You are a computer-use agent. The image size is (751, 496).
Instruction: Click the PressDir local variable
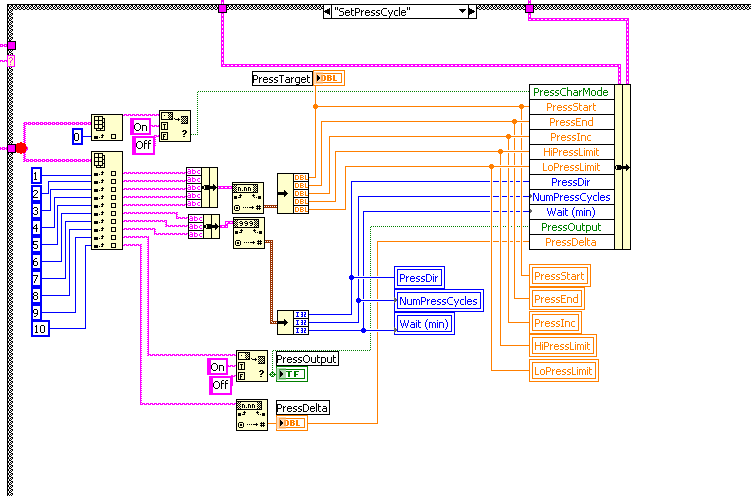(x=420, y=277)
